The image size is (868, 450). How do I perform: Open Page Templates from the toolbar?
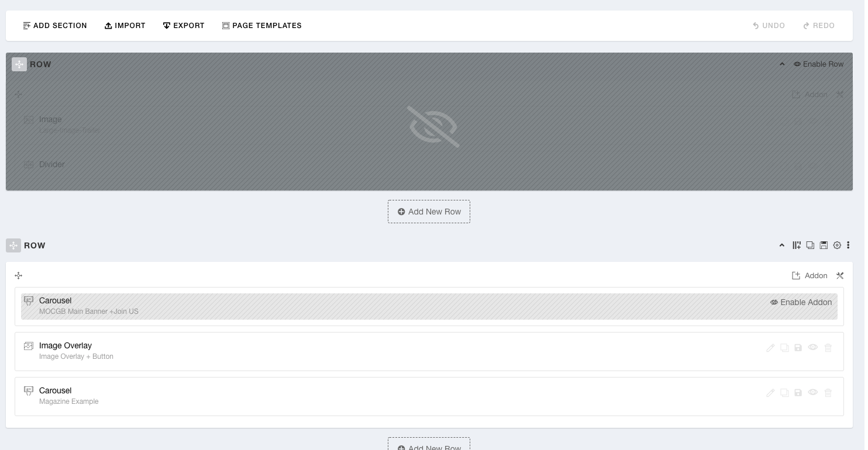click(261, 26)
